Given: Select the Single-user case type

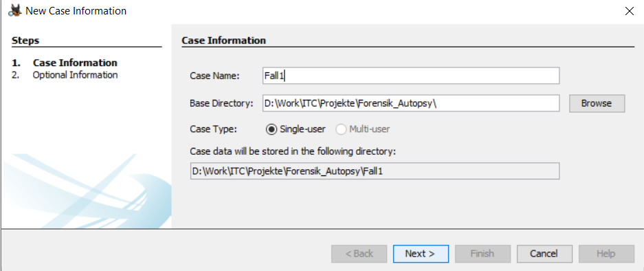Looking at the screenshot, I should point(296,129).
